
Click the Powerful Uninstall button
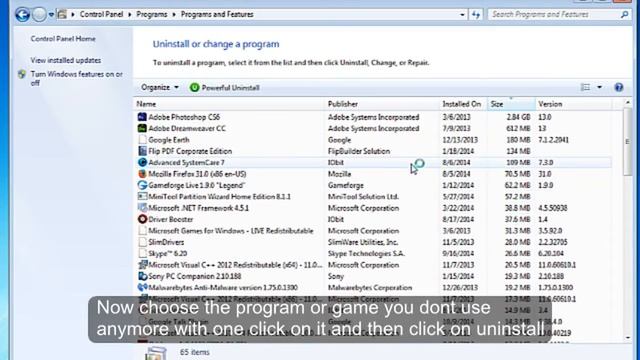(x=224, y=87)
